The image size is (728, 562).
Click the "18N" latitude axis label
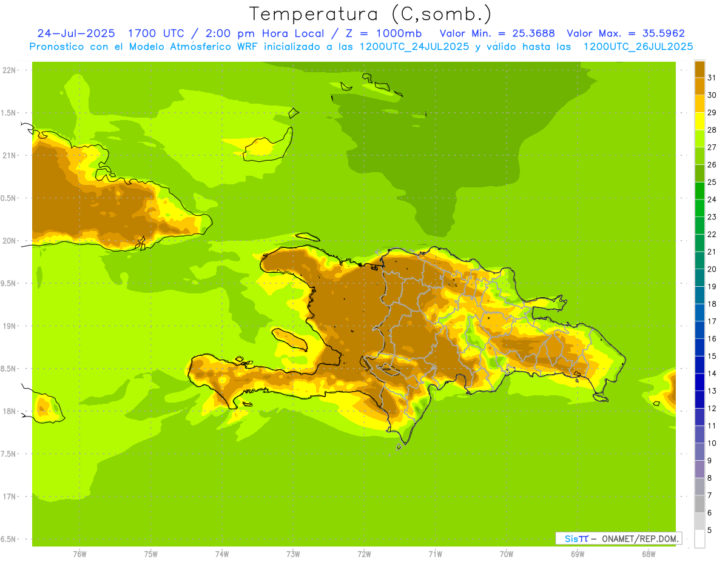click(10, 411)
